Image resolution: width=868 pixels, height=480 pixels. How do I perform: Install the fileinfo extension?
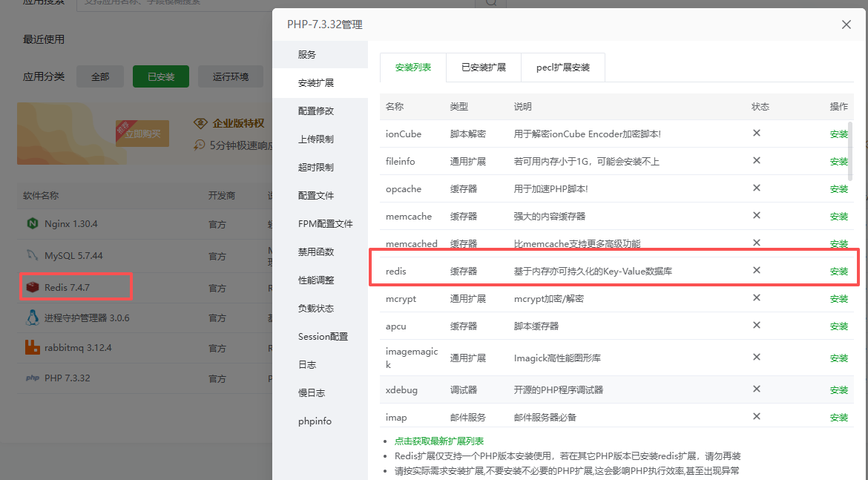838,162
